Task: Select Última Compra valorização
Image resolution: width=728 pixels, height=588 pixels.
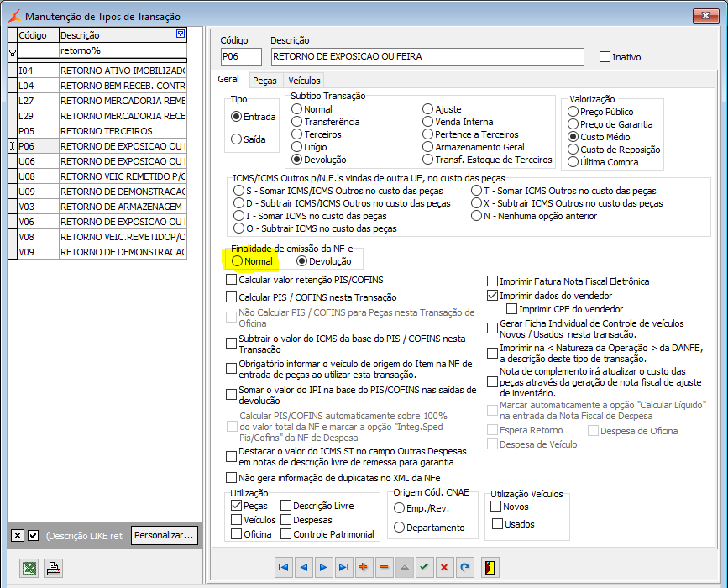Action: point(573,162)
